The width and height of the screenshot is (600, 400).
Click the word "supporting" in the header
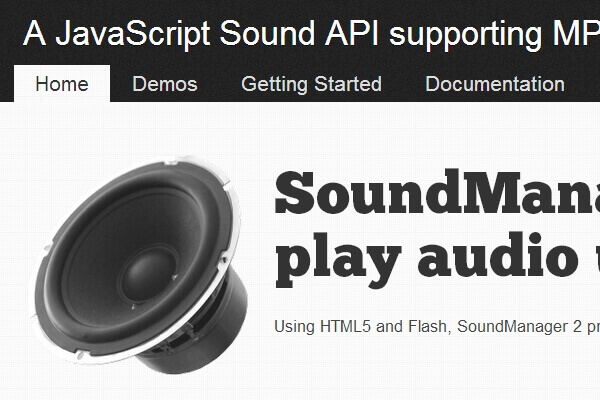click(x=465, y=36)
